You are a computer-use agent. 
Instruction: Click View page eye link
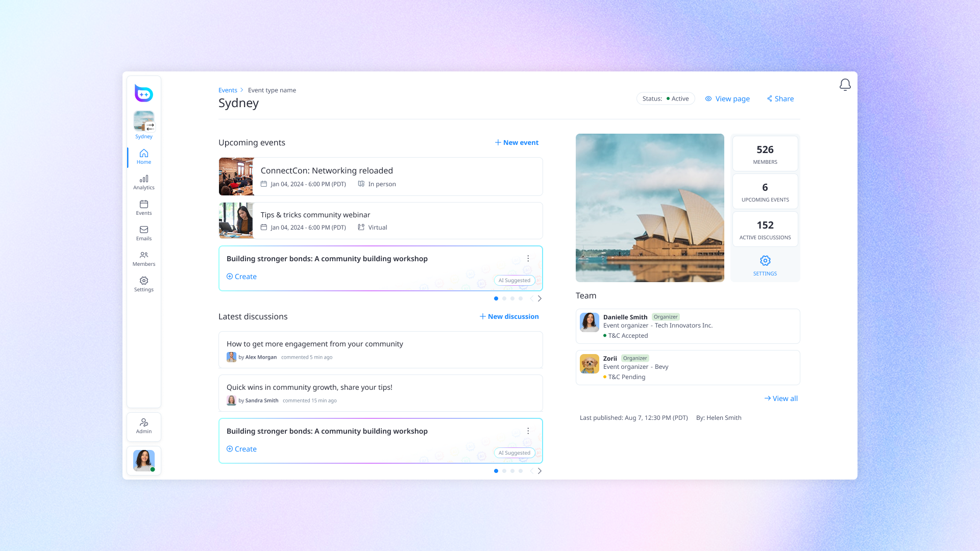tap(727, 98)
